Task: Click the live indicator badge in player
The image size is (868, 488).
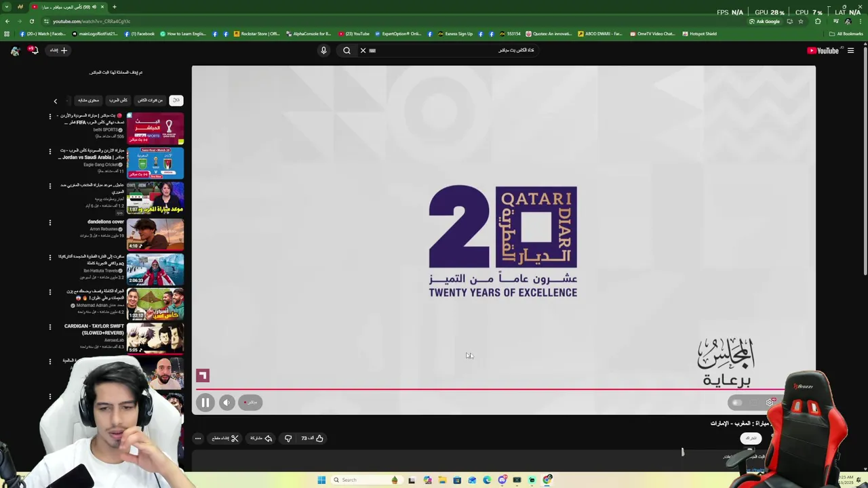Action: coord(250,403)
